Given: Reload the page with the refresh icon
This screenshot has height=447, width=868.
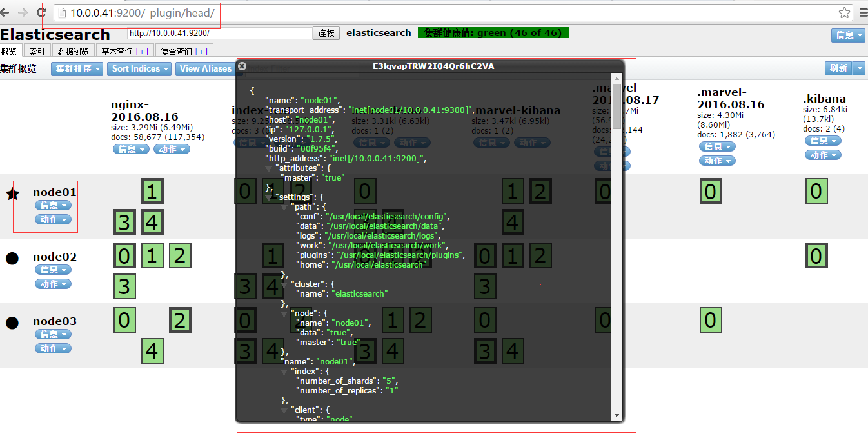Looking at the screenshot, I should (x=41, y=12).
